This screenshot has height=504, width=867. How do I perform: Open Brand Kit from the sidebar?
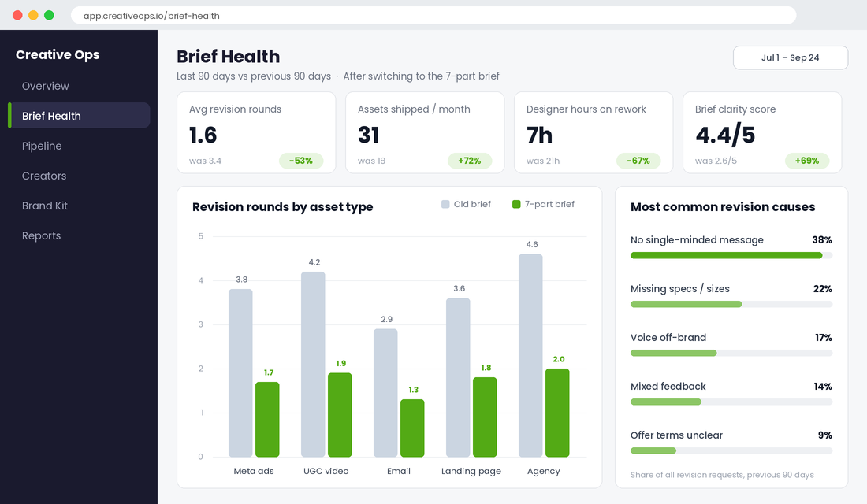tap(45, 206)
